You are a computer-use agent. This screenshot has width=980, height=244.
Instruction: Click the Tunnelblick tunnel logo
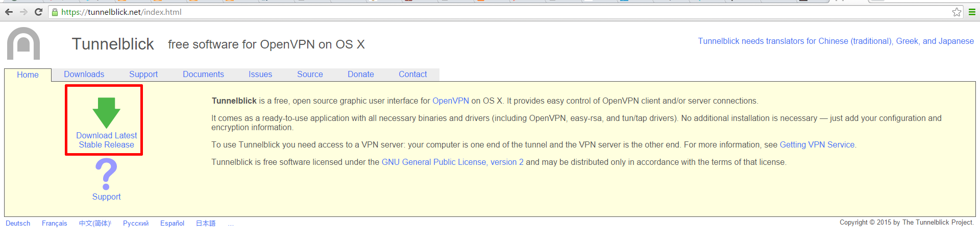point(23,43)
